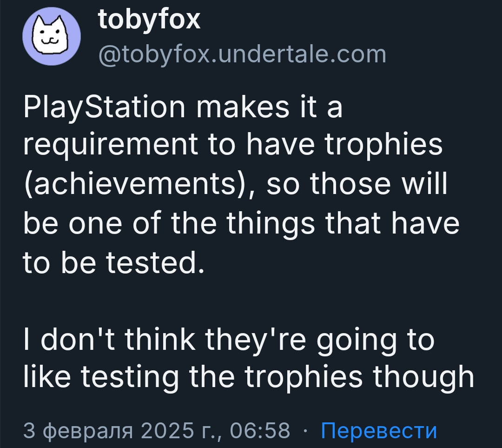The image size is (502, 448).
Task: Click the Перевести translate link
Action: click(379, 430)
